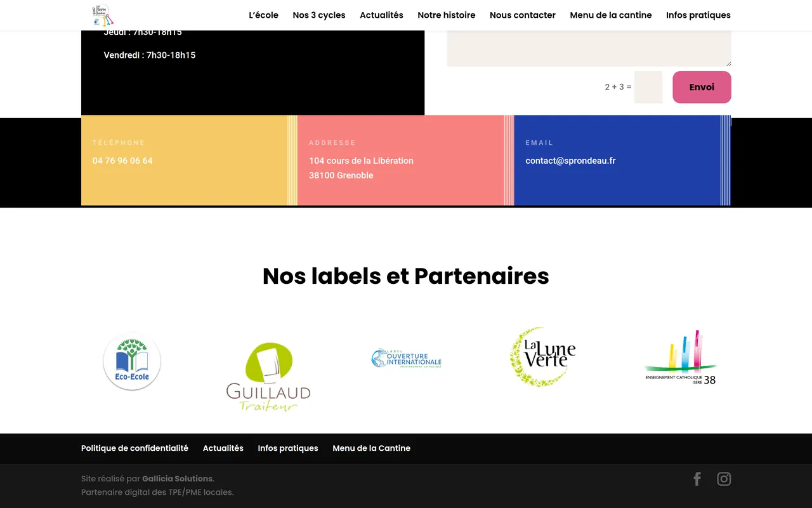Click the captcha answer field
This screenshot has height=508, width=812.
click(648, 87)
